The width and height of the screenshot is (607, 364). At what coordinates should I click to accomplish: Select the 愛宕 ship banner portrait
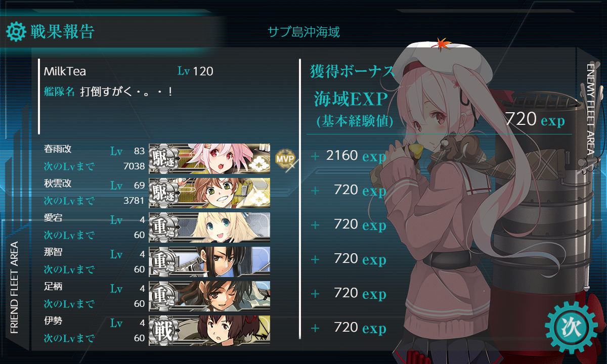(x=209, y=227)
